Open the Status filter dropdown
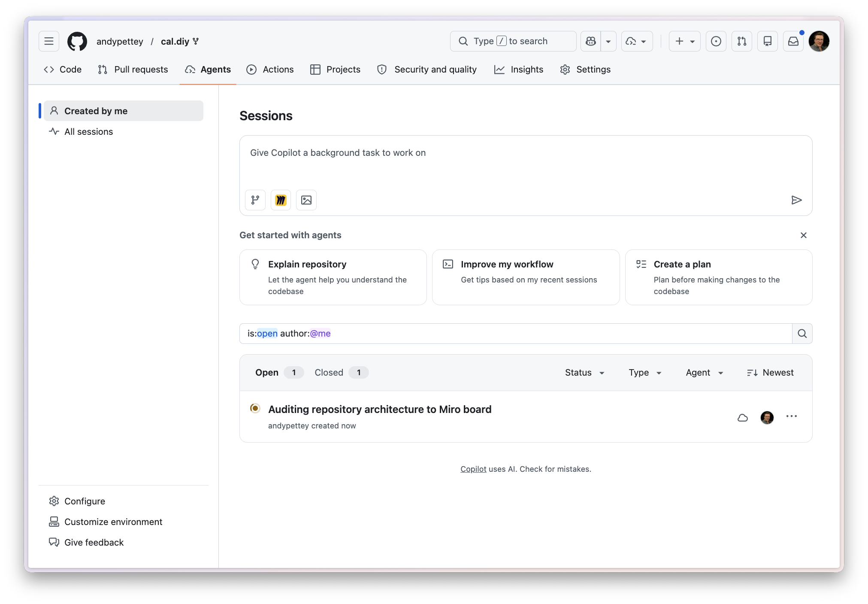 [585, 373]
